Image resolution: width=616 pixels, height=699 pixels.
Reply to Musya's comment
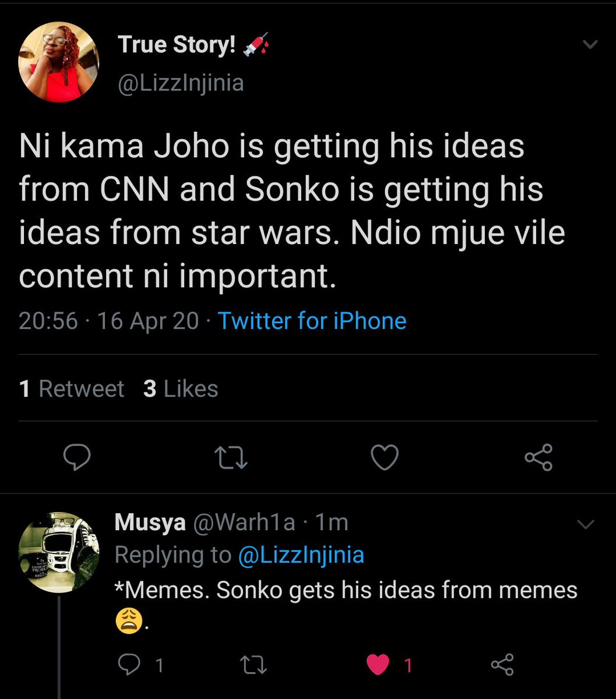click(x=128, y=665)
